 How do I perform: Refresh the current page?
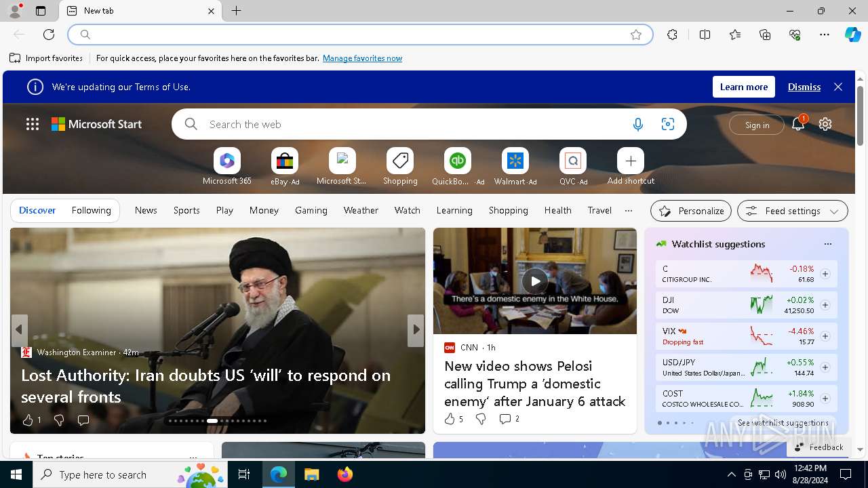click(x=49, y=35)
